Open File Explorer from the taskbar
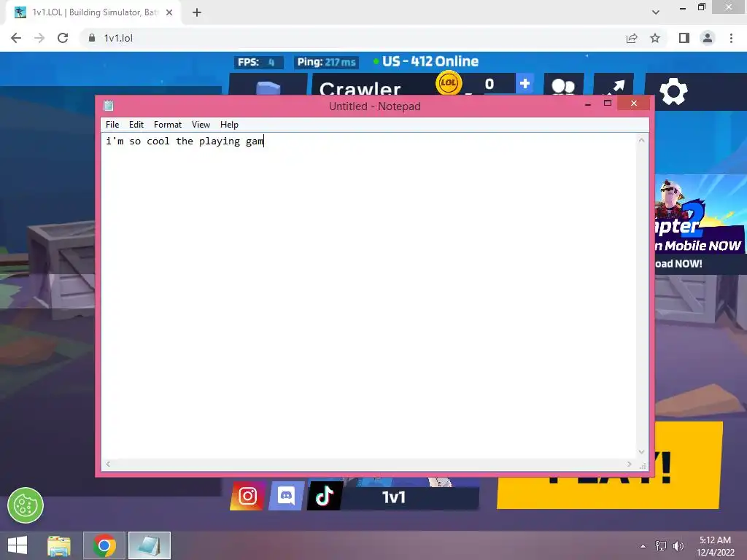 click(x=59, y=545)
